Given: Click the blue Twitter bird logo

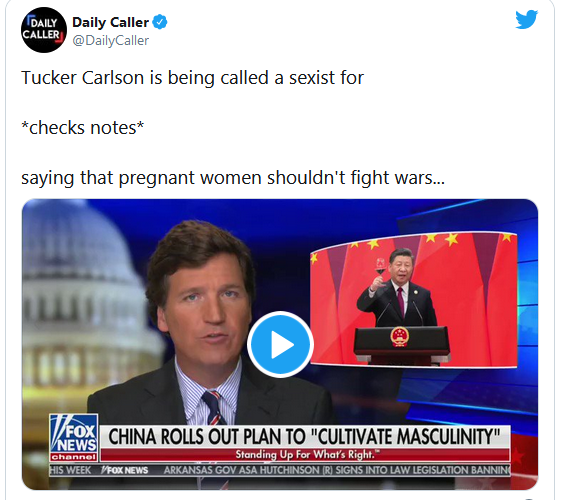Looking at the screenshot, I should click(526, 19).
